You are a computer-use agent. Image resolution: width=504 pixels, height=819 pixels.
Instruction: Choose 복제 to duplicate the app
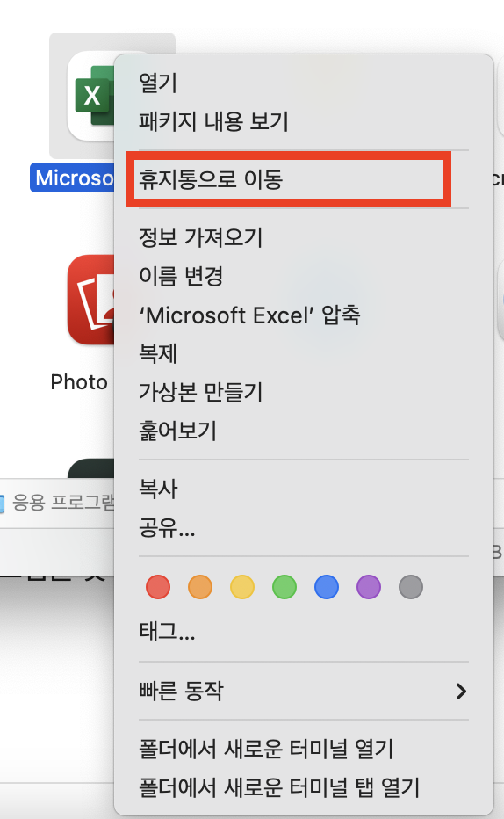(x=158, y=353)
